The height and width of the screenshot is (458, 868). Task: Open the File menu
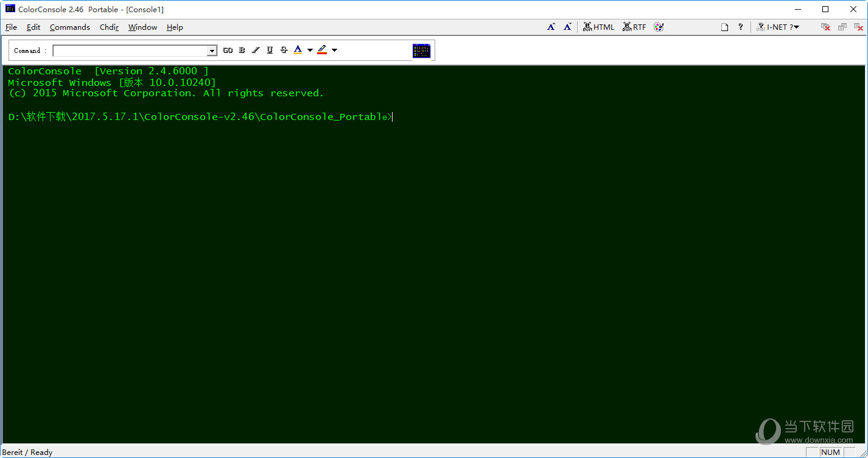[x=11, y=27]
